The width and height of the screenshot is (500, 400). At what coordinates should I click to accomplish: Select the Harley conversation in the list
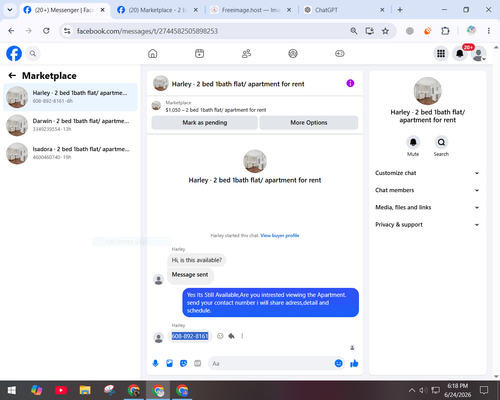click(70, 97)
